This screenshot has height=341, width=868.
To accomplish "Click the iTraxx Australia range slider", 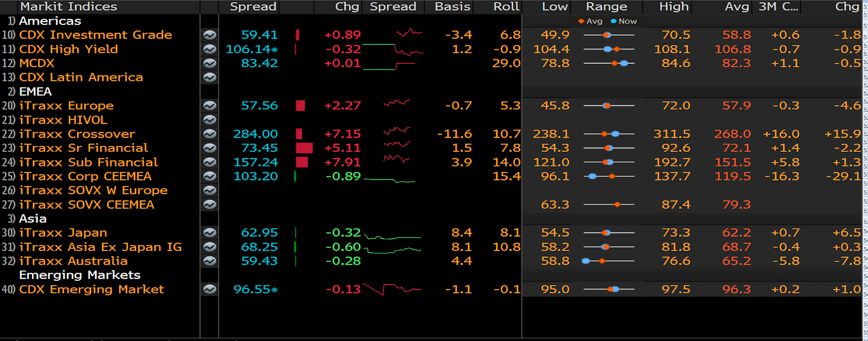I will 608,261.
